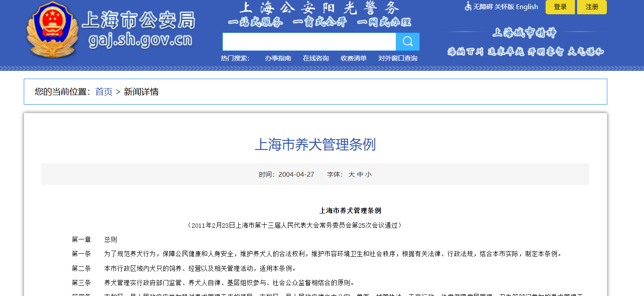
Task: Return to 首页 via the breadcrumb
Action: click(104, 92)
